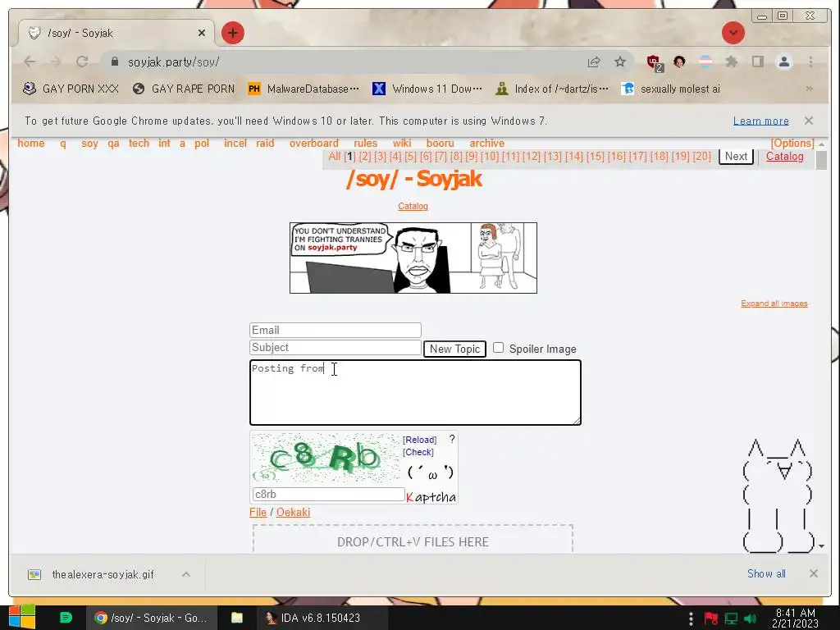This screenshot has width=840, height=630.
Task: Open the Windows 11 Dow... bookmark
Action: (x=427, y=89)
